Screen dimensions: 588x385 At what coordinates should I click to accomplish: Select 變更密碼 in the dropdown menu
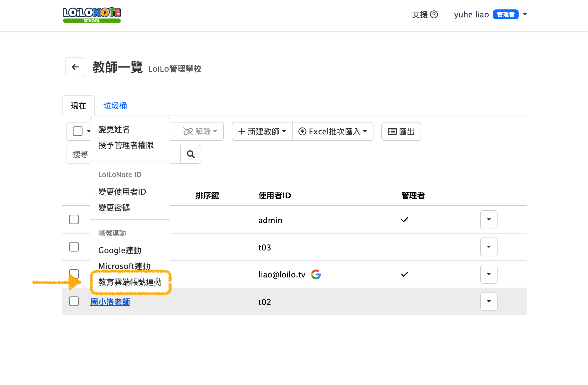click(114, 208)
